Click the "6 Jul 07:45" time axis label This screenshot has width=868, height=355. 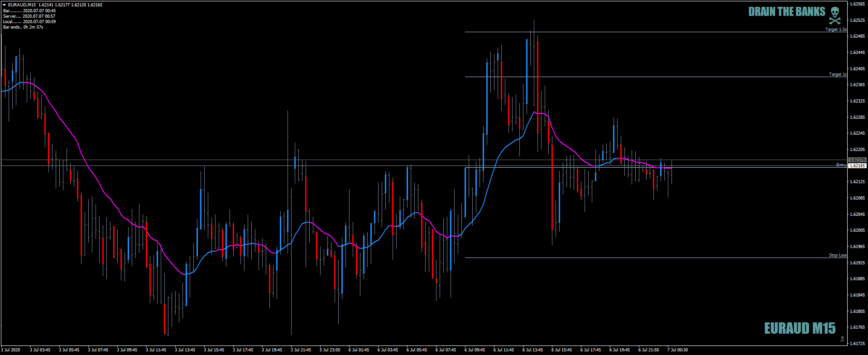pyautogui.click(x=446, y=350)
